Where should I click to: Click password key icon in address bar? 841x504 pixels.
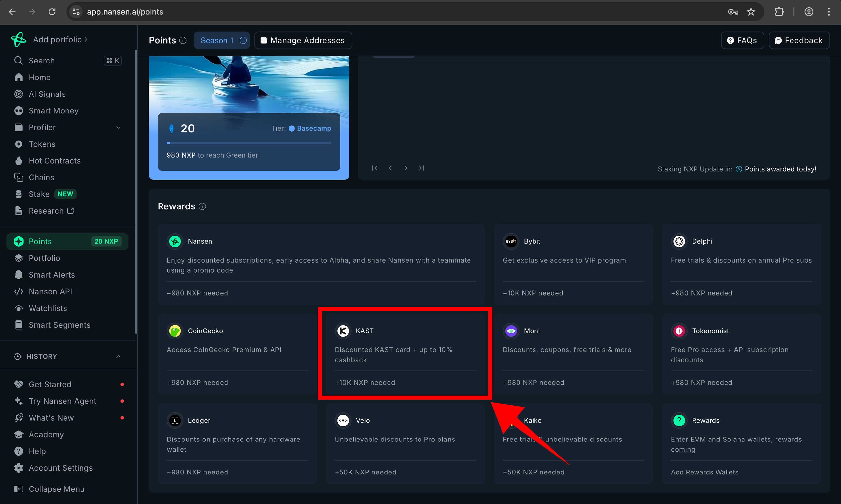tap(733, 12)
